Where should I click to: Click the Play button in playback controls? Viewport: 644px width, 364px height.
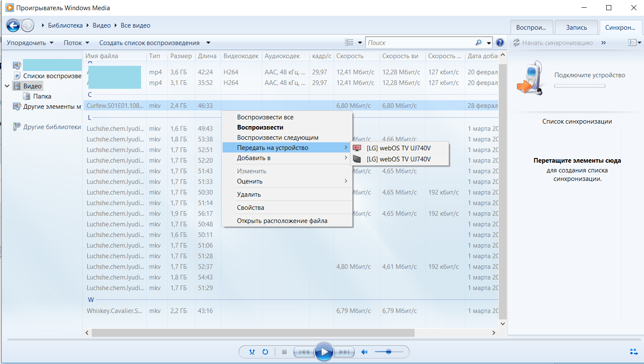[x=324, y=352]
